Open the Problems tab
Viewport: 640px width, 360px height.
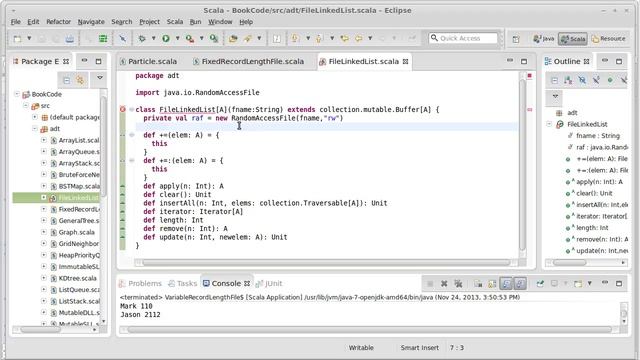[x=140, y=283]
